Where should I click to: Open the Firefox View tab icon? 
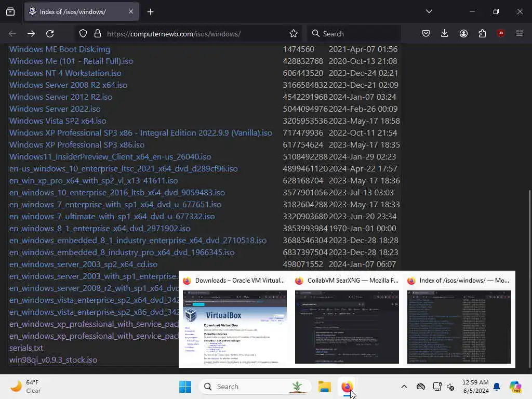tap(10, 12)
